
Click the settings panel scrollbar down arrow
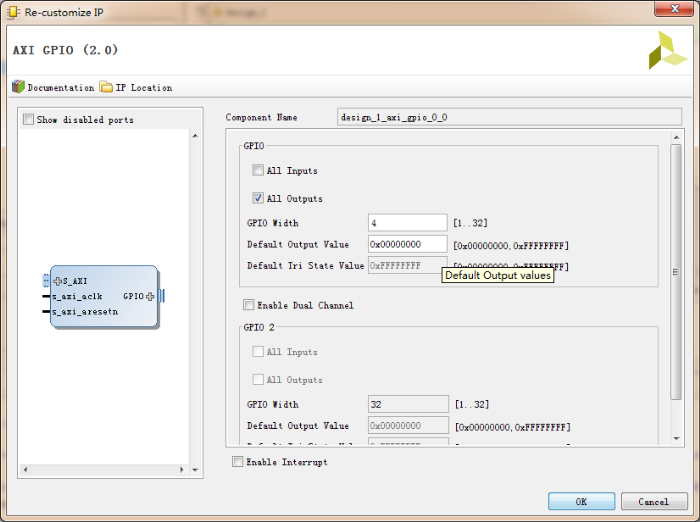[x=676, y=438]
